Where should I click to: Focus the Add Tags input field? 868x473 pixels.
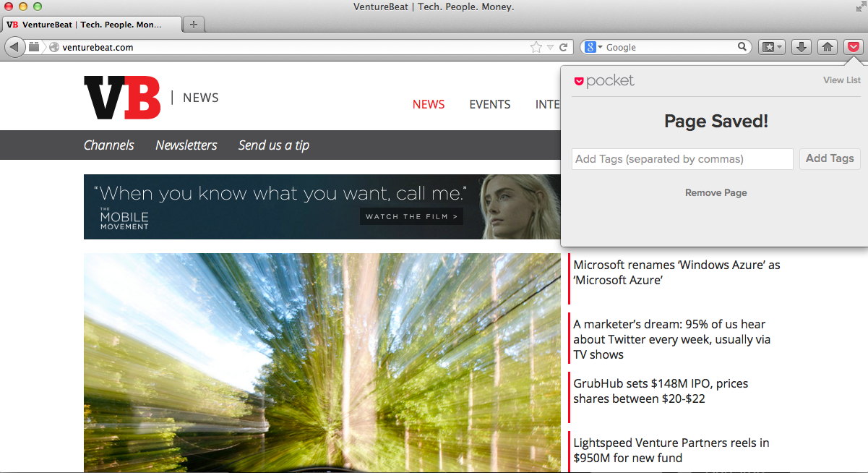click(682, 159)
